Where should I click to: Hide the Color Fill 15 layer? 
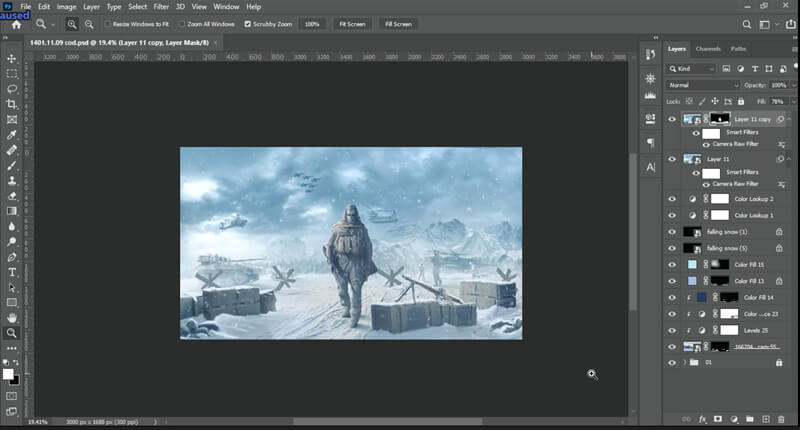(x=672, y=265)
